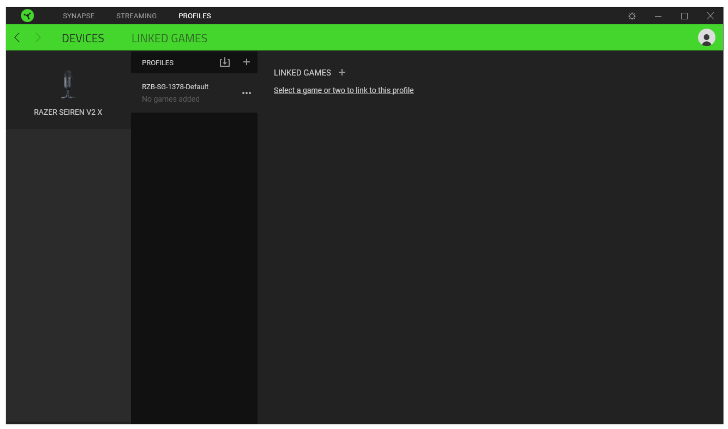Viewport: 728px width, 429px height.
Task: Switch to the Synapse tab
Action: pos(78,16)
